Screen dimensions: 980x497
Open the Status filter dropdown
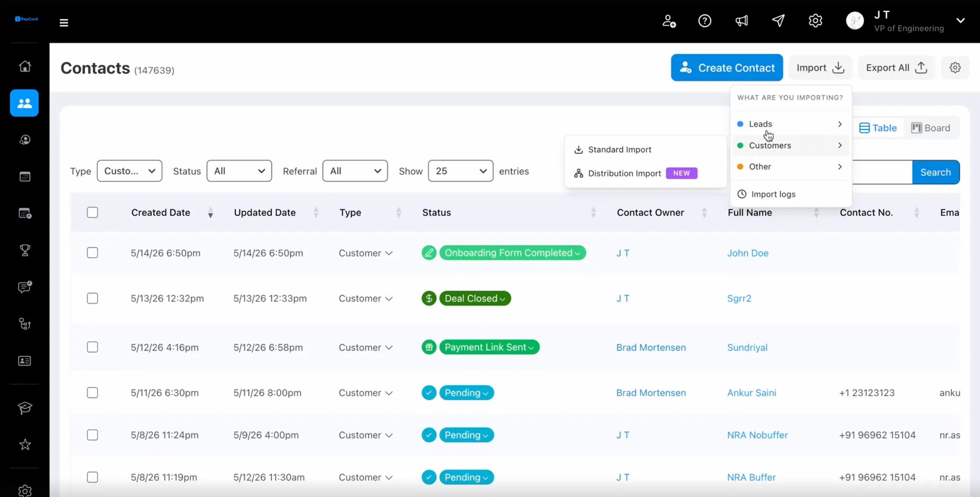239,171
